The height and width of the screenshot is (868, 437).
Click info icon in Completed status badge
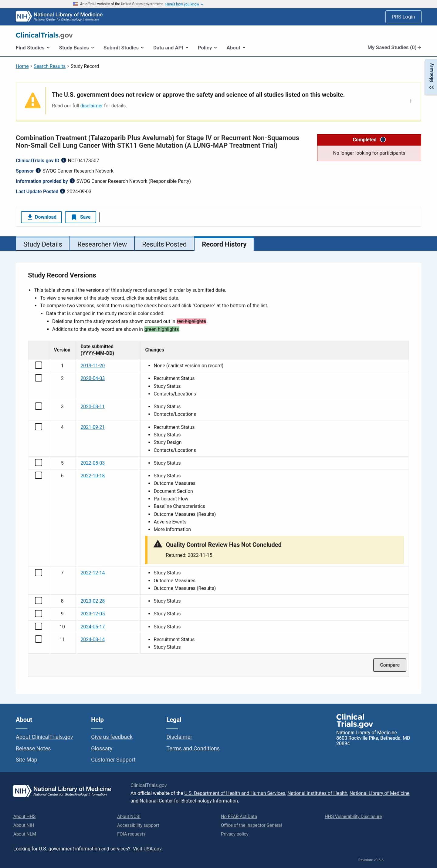(383, 140)
